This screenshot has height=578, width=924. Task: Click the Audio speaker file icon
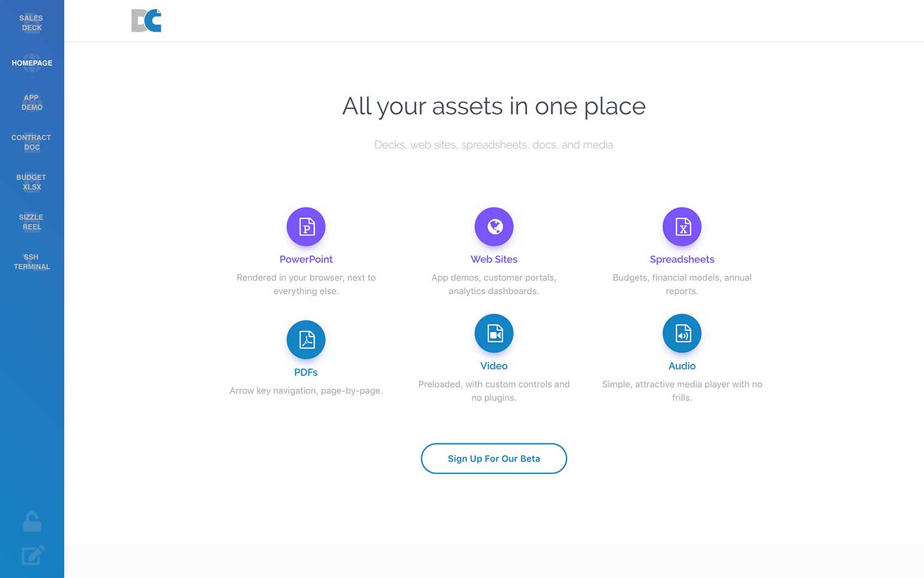(x=681, y=333)
